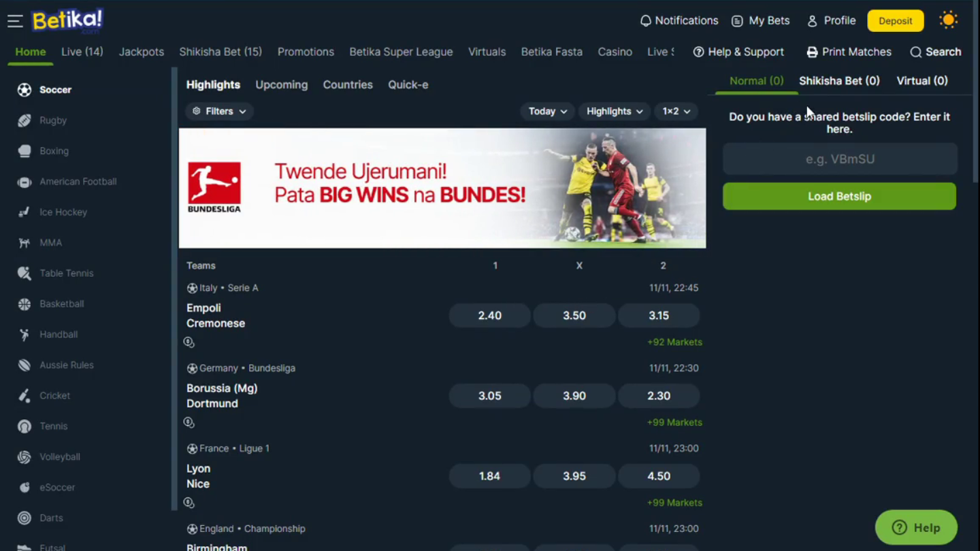
Task: Expand the 1×2 market dropdown
Action: tap(676, 112)
